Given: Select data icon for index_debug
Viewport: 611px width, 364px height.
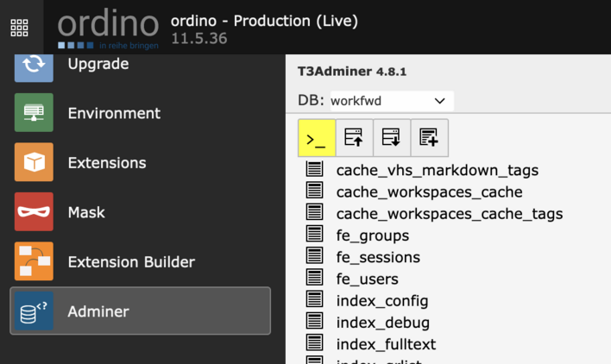Looking at the screenshot, I should (x=314, y=321).
